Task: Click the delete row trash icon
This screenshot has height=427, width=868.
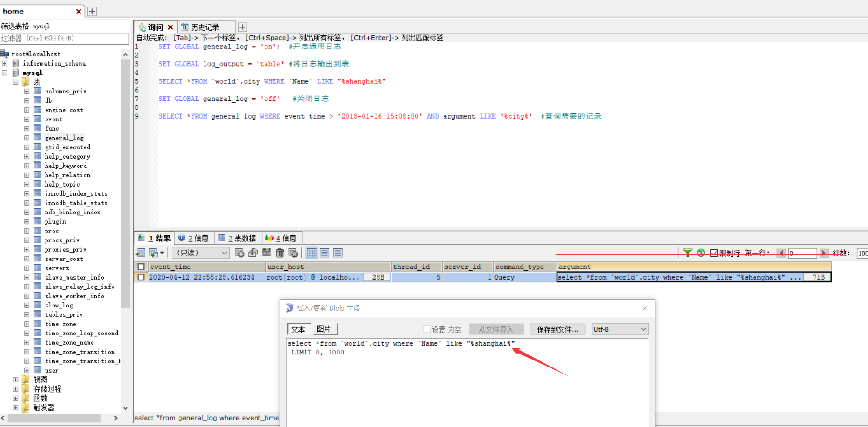Action: coord(279,253)
